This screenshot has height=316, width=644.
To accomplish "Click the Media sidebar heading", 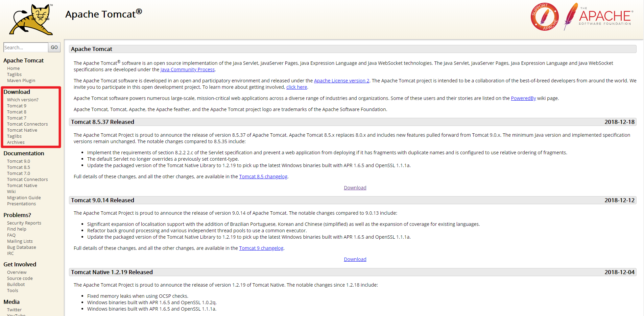I will pyautogui.click(x=11, y=302).
